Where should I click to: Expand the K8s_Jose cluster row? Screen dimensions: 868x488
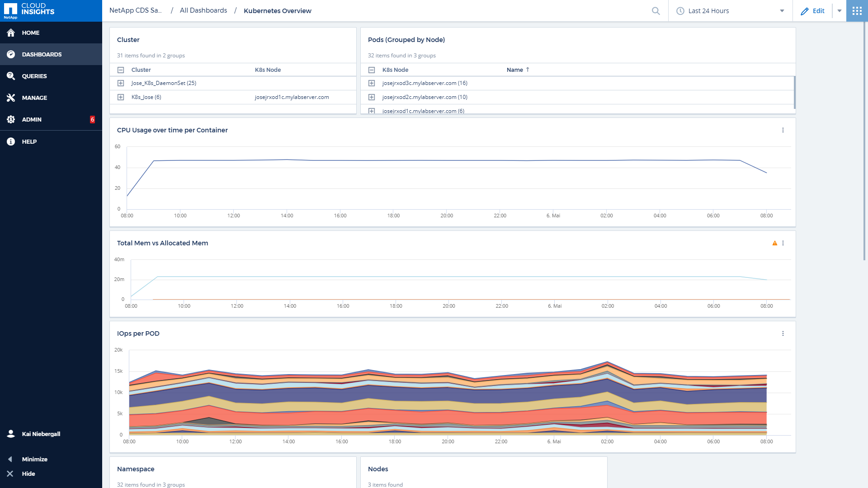coord(121,97)
